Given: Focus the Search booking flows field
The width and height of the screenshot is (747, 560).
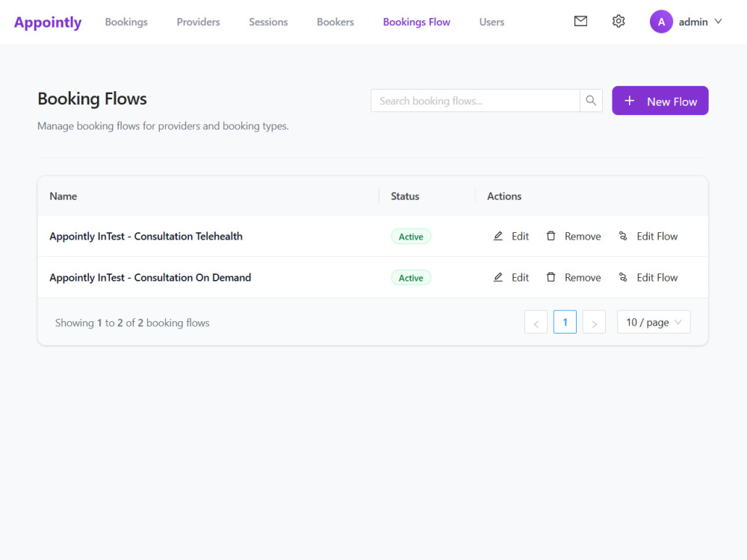Looking at the screenshot, I should tap(475, 101).
